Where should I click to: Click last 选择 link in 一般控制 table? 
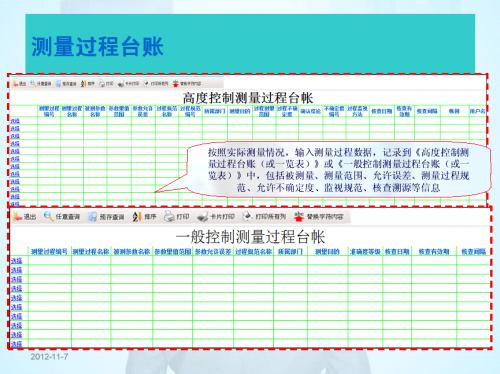click(16, 344)
